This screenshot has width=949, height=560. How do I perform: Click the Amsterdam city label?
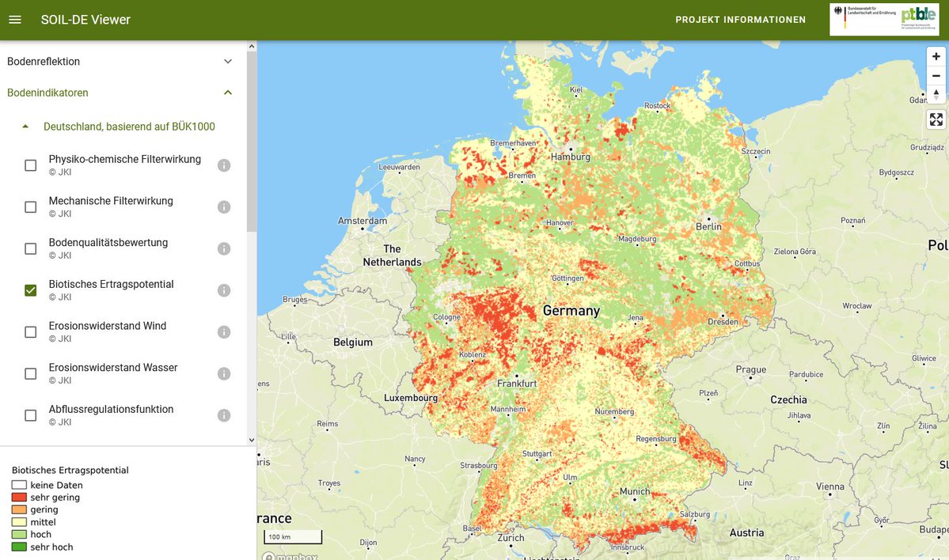coord(363,221)
